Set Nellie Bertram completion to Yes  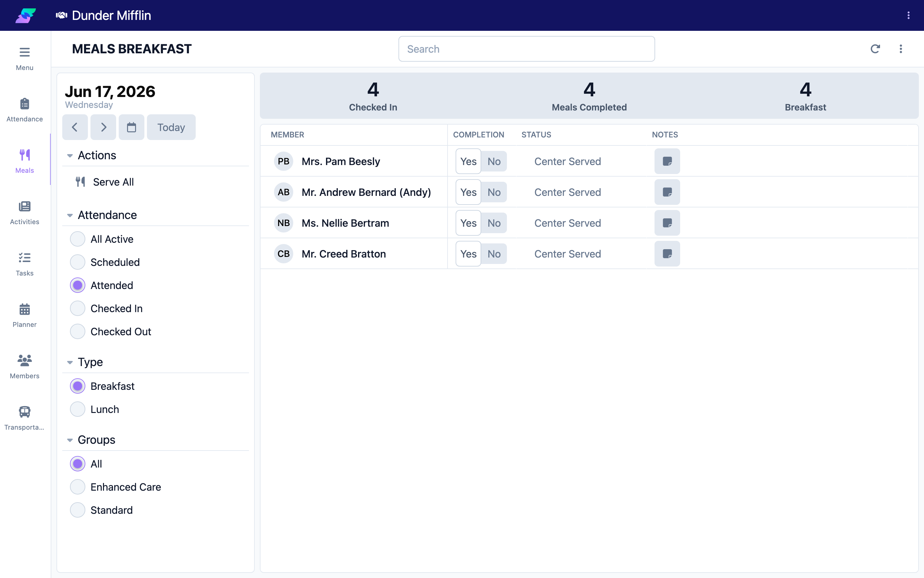pyautogui.click(x=468, y=223)
